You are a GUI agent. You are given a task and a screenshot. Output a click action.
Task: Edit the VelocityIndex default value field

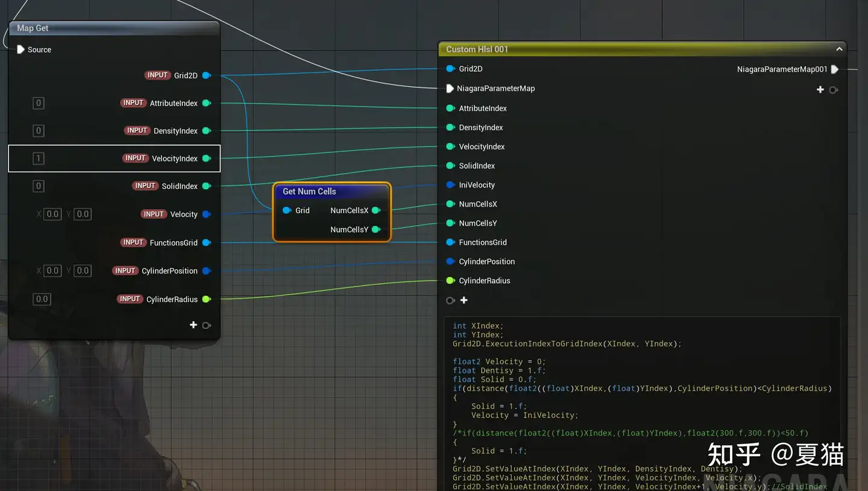click(39, 158)
